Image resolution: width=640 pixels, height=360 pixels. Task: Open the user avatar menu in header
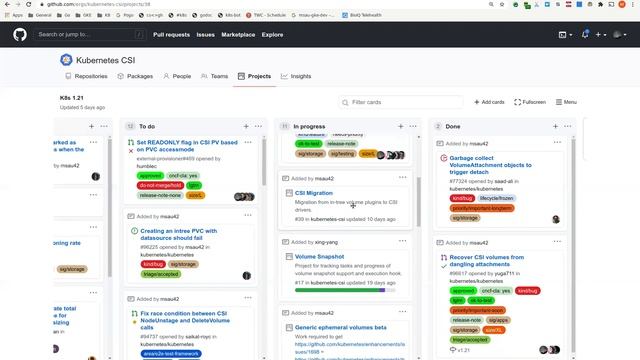pos(620,35)
